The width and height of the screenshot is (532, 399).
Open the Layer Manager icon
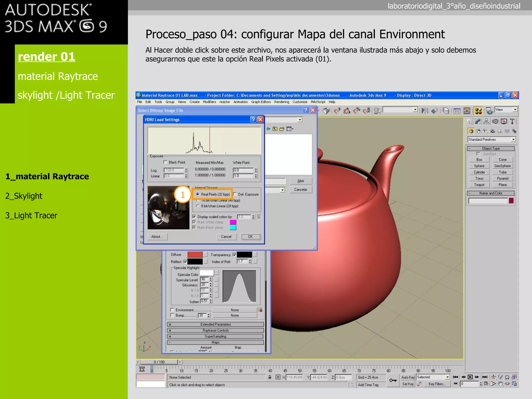click(x=446, y=111)
